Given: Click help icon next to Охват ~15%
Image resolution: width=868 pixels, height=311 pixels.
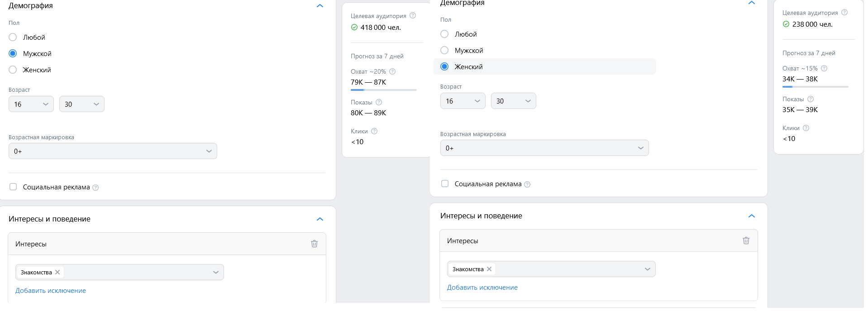Looking at the screenshot, I should pos(824,68).
